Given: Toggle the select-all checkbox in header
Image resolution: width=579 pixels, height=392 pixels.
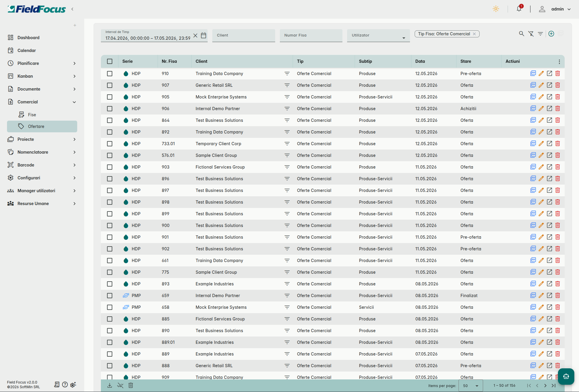Looking at the screenshot, I should [x=110, y=61].
